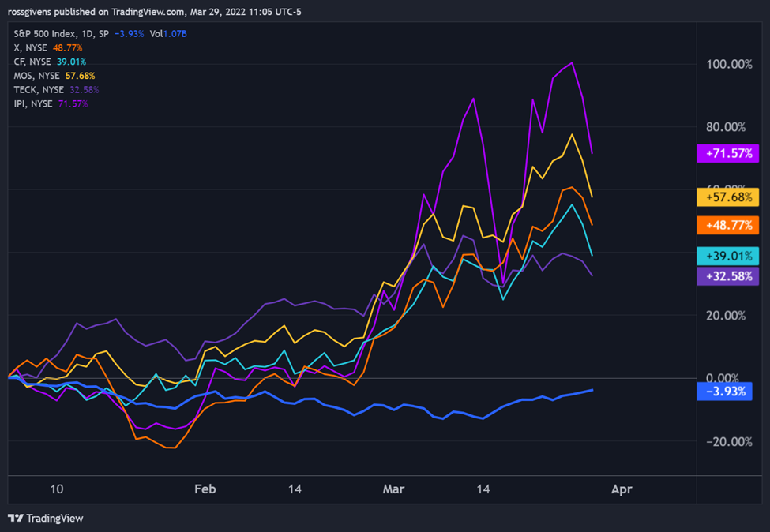Click the +48.77% orange price label
This screenshot has width=770, height=532.
(x=728, y=225)
